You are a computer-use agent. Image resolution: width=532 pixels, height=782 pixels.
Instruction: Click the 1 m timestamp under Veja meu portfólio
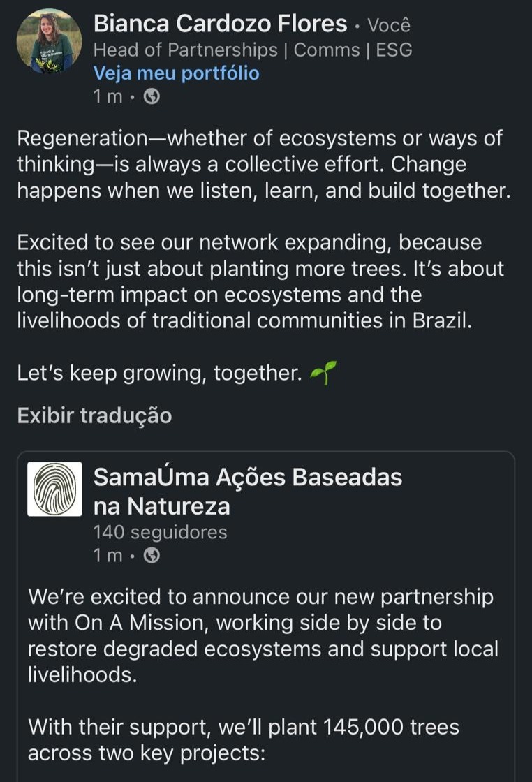pos(108,97)
